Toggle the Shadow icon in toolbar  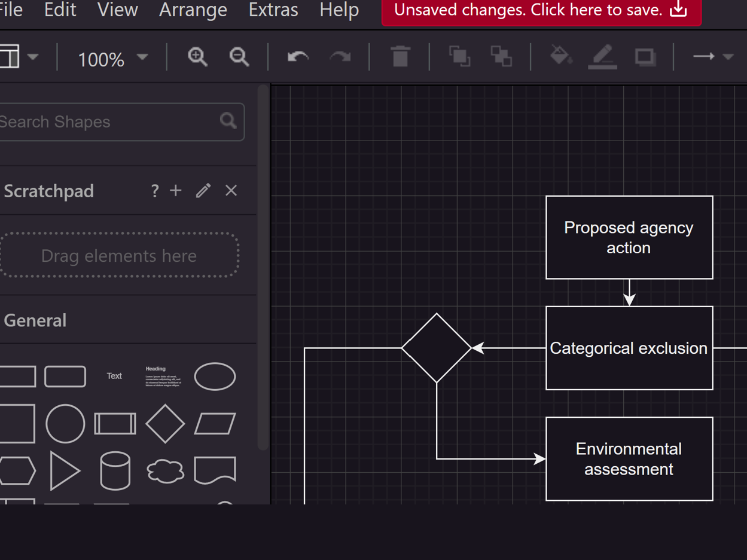645,57
